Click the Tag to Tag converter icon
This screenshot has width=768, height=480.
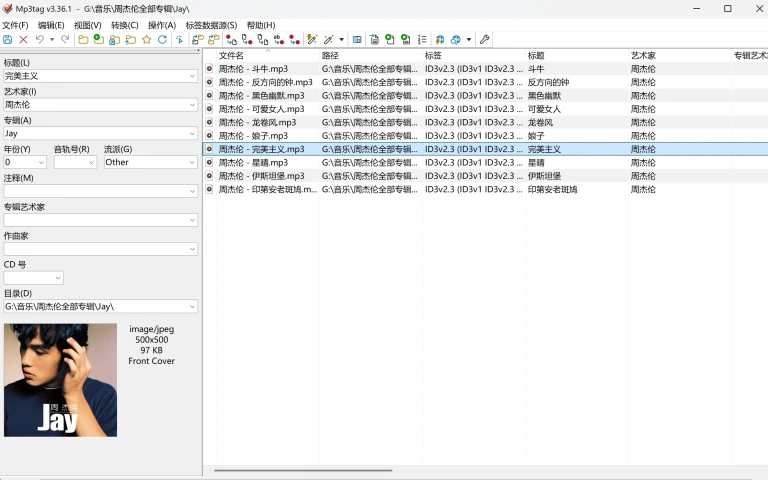click(294, 40)
